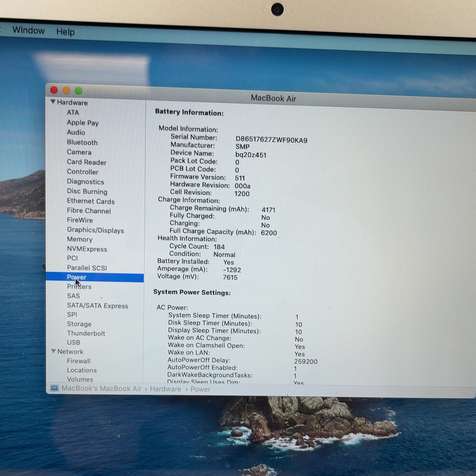The image size is (476, 476).
Task: Select Bluetooth in the sidebar
Action: click(x=82, y=142)
